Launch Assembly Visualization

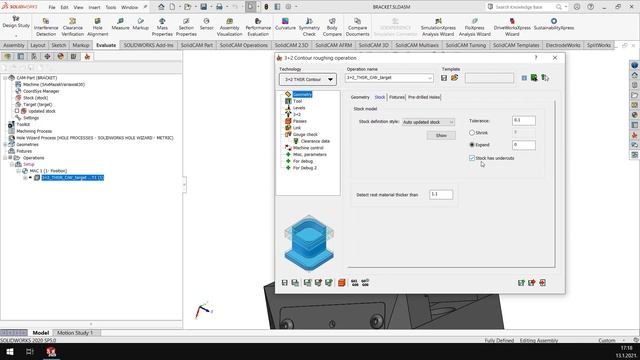pos(229,27)
